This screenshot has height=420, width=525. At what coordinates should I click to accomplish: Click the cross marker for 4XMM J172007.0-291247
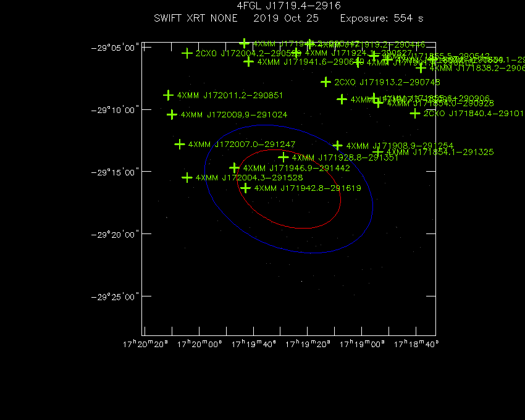pyautogui.click(x=180, y=145)
